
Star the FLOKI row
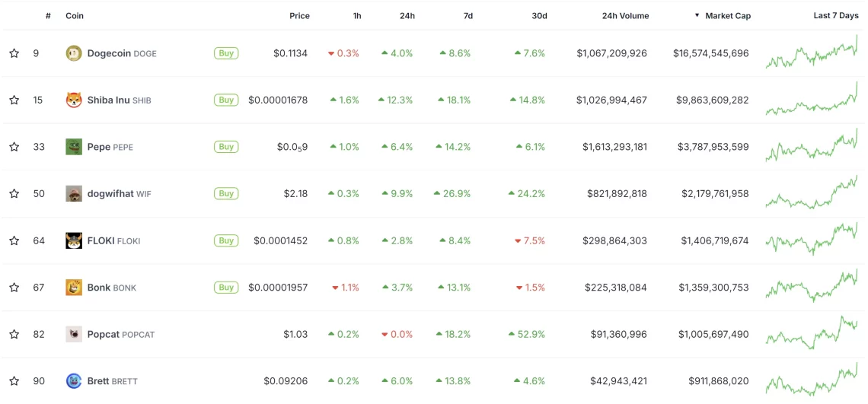coord(14,240)
